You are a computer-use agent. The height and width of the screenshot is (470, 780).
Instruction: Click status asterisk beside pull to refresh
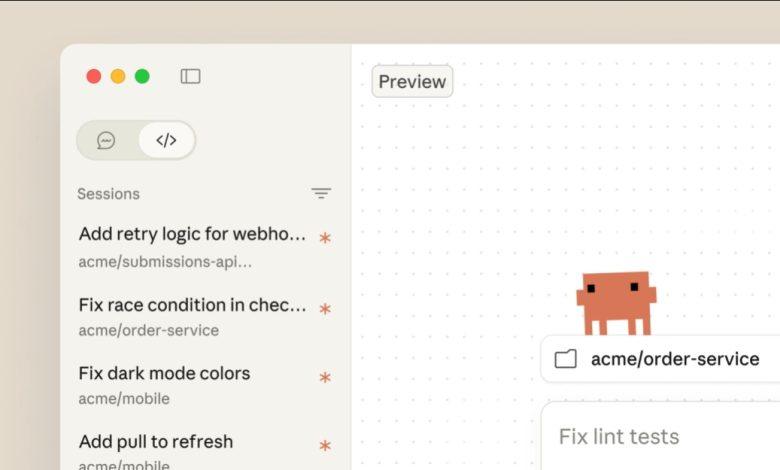[x=325, y=445]
